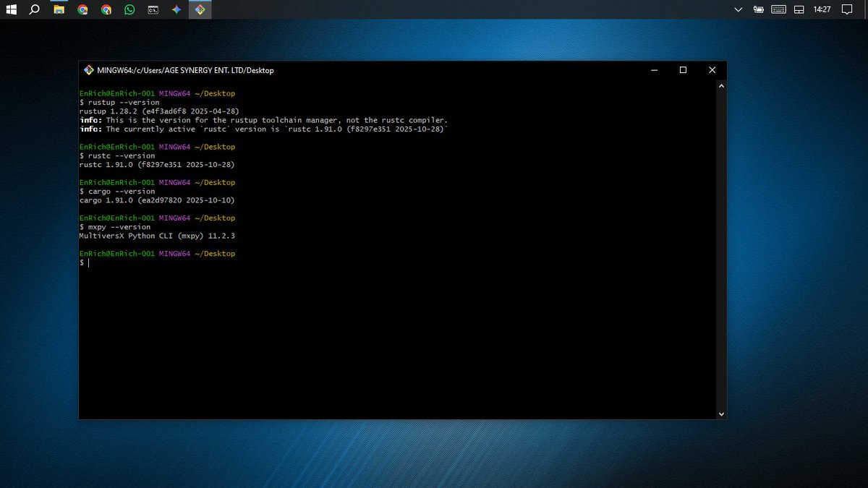
Task: Open the clock showing 14:27
Action: pos(822,9)
